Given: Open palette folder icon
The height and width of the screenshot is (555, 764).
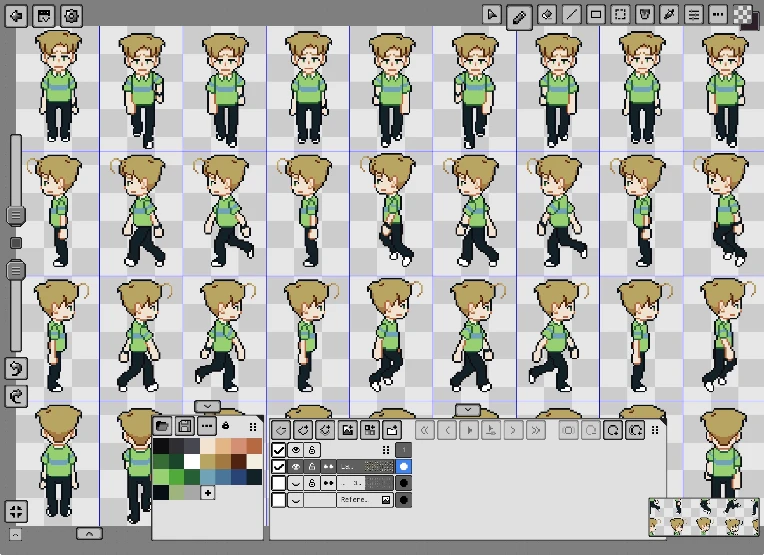Looking at the screenshot, I should coord(162,426).
